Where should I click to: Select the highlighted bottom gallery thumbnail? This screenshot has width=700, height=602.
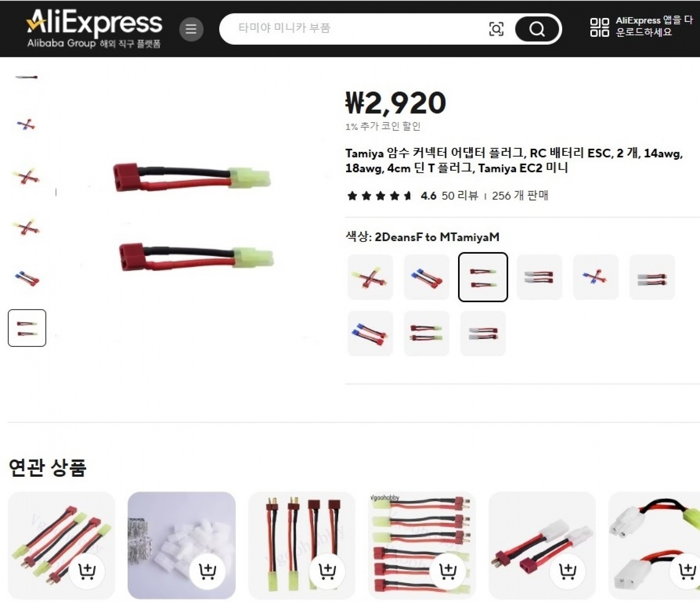27,328
